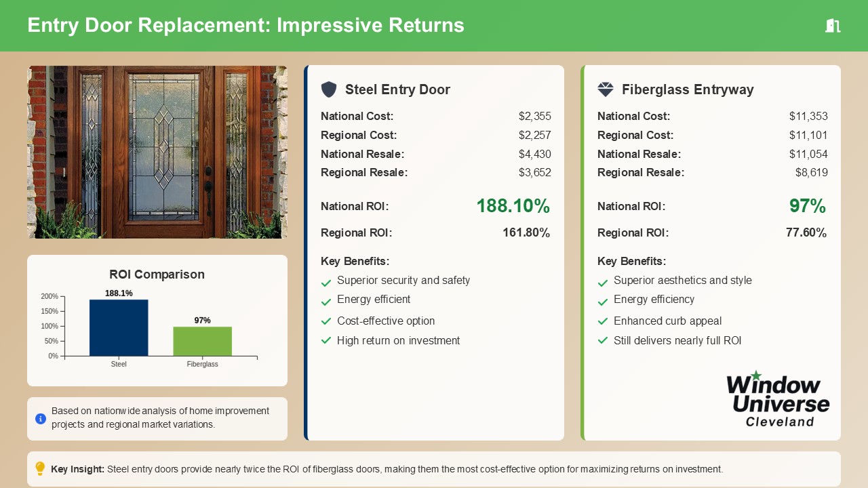Click the checkmark beside Enhanced curb appeal

click(603, 322)
